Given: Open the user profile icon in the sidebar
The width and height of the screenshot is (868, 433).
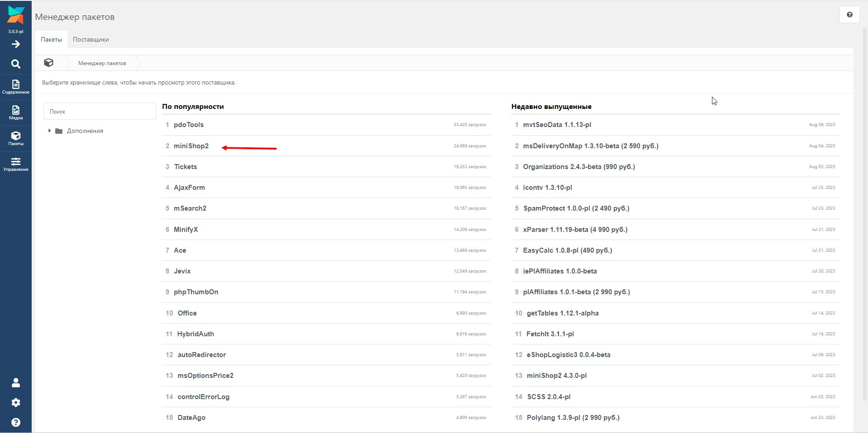Looking at the screenshot, I should 16,383.
